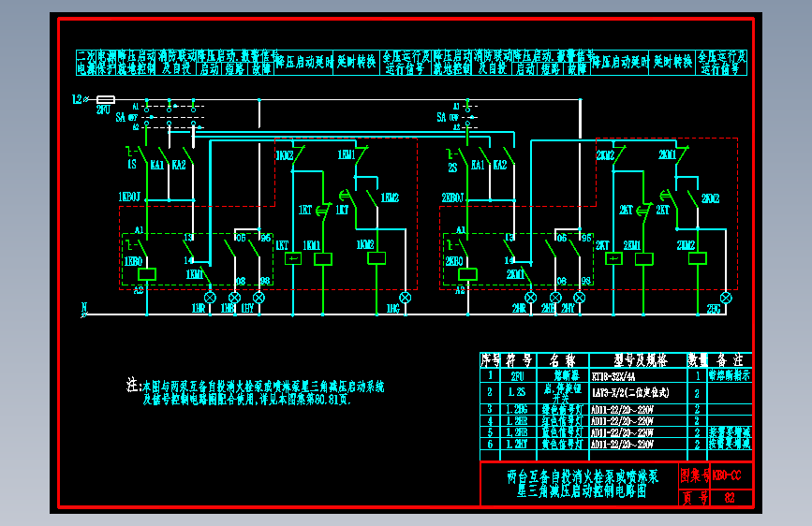Click the 数量 table header cell
Image resolution: width=812 pixels, height=526 pixels.
click(697, 359)
